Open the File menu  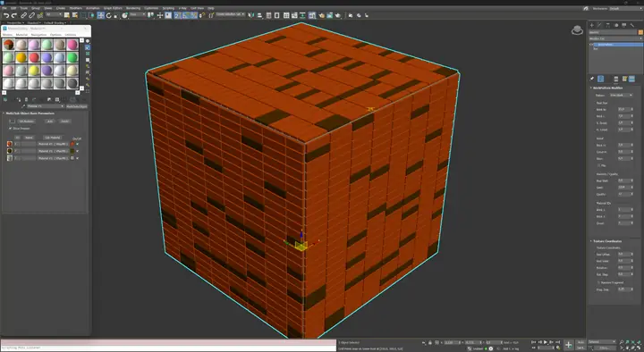(x=4, y=8)
